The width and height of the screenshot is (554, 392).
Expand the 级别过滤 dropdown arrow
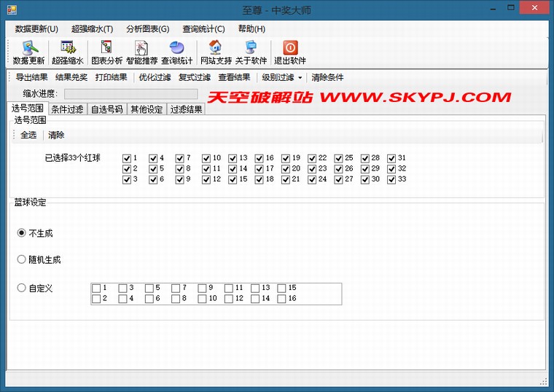tap(300, 78)
